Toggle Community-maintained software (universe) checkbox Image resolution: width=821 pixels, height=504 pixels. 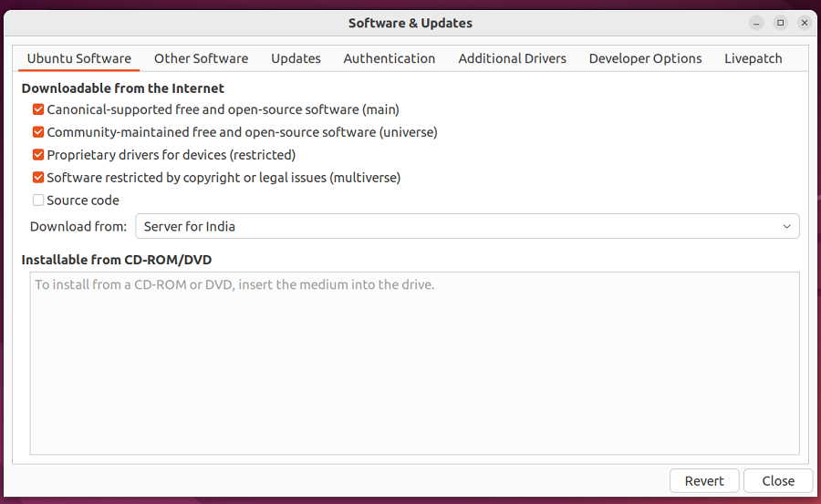click(38, 132)
